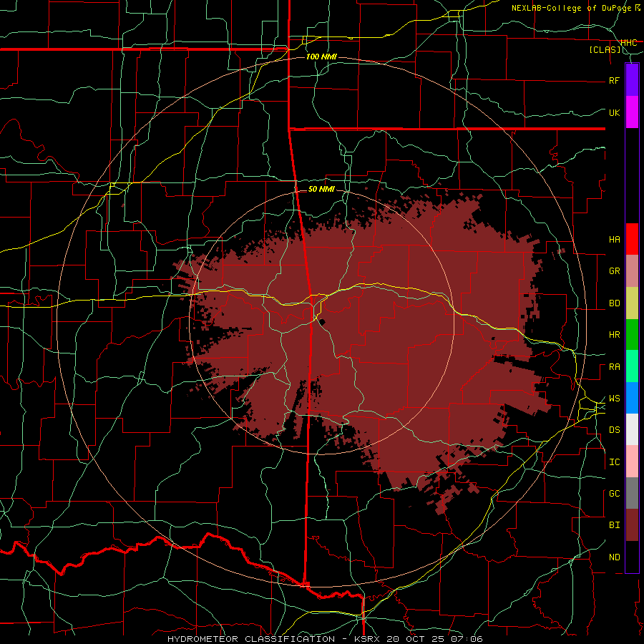Image resolution: width=644 pixels, height=644 pixels.
Task: Click the UK legend label
Action: pyautogui.click(x=614, y=112)
